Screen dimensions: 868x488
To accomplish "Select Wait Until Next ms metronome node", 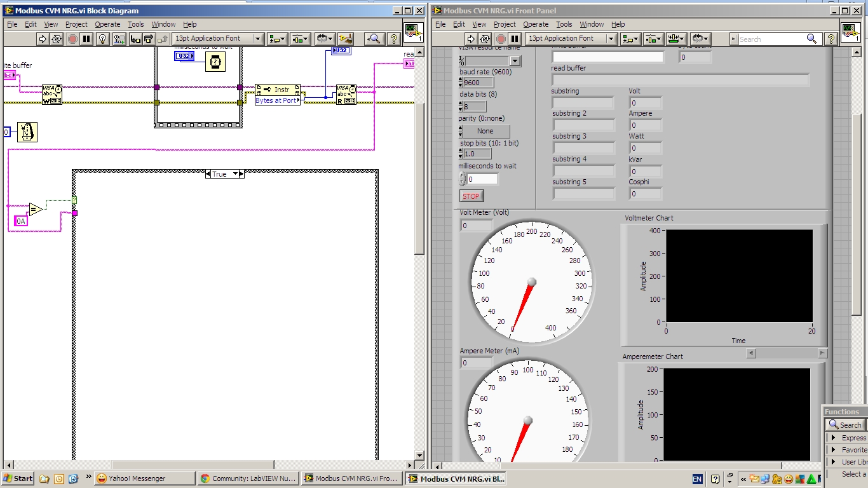I will tap(27, 132).
